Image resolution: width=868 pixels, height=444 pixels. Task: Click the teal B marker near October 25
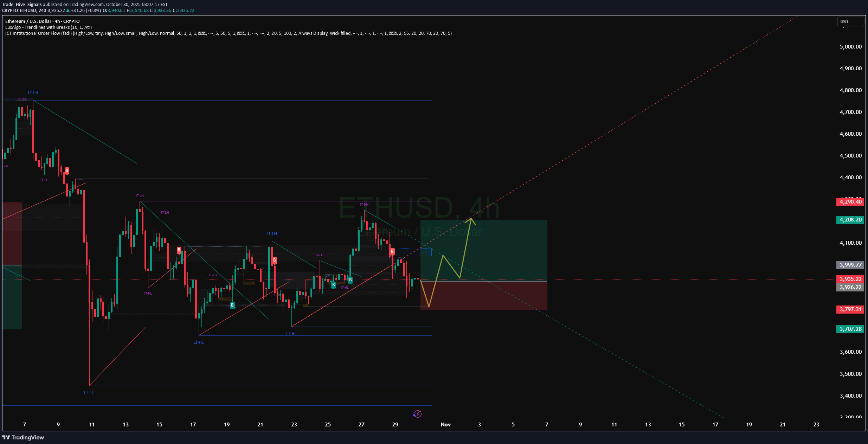tap(333, 285)
